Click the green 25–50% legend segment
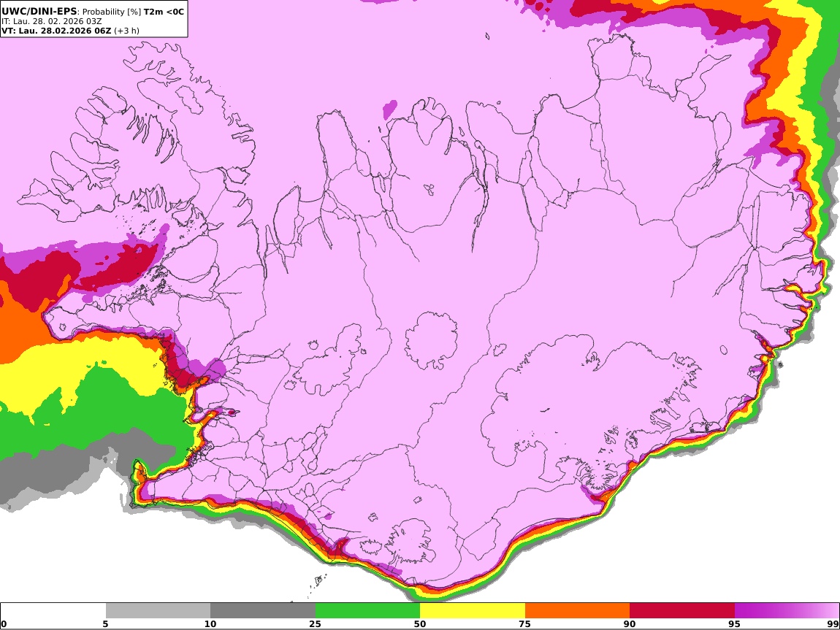This screenshot has height=630, width=840. point(367,611)
